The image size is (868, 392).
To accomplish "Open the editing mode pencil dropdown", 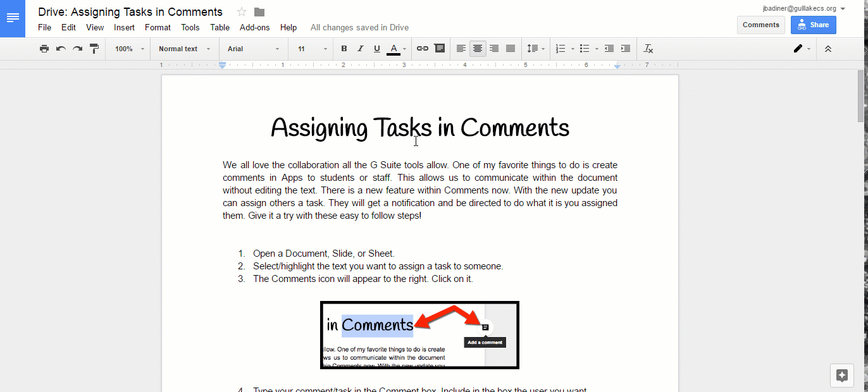I will (x=802, y=49).
